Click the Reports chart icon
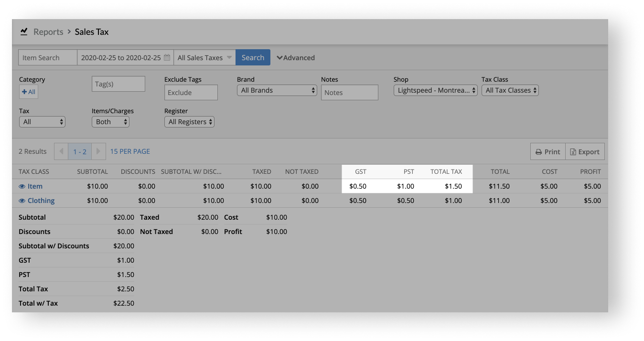 24,32
